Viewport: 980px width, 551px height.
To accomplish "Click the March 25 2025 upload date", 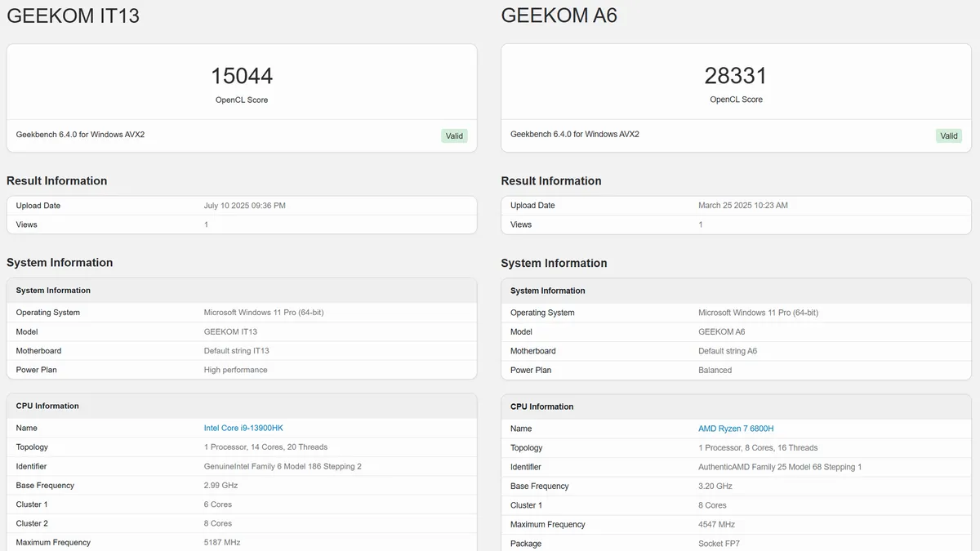I will 742,206.
